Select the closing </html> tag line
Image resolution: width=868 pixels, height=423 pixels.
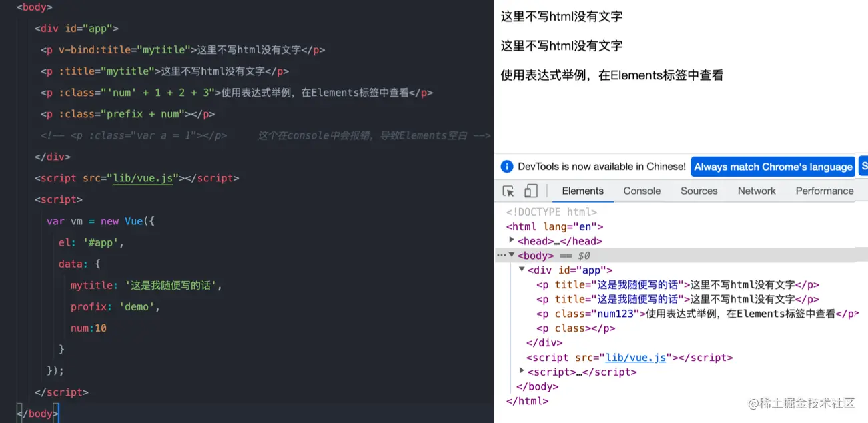[x=528, y=401]
